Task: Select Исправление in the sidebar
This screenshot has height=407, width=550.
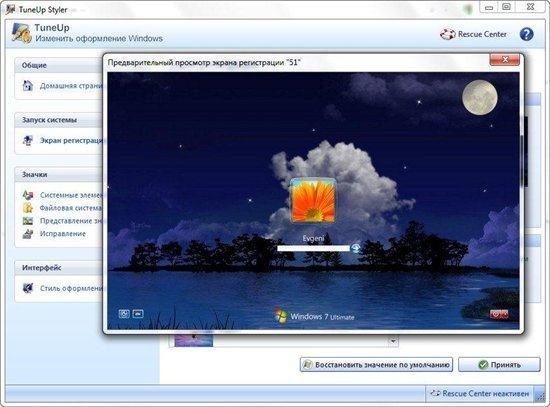Action: pos(63,234)
